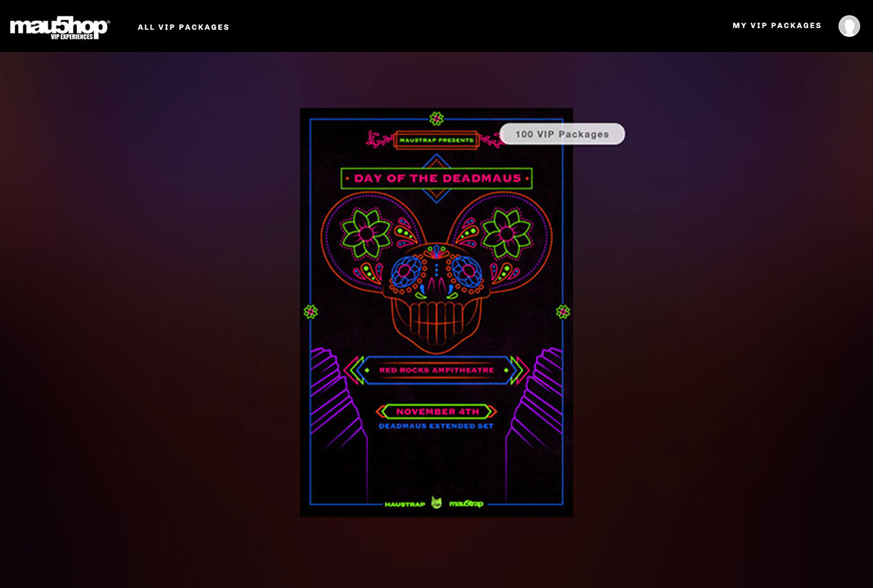Image resolution: width=873 pixels, height=588 pixels.
Task: Click the mau5hop VIP Experiences logo
Action: click(59, 27)
